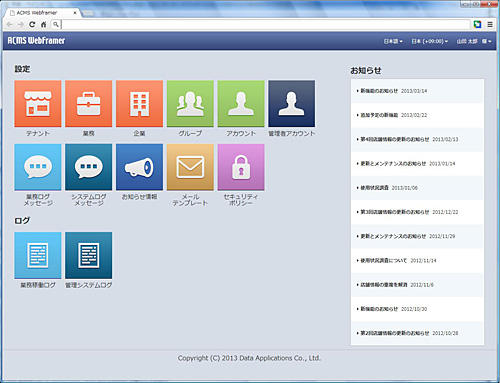Open the envelope メールテンプレート tile
Image resolution: width=500 pixels, height=383 pixels.
(190, 167)
